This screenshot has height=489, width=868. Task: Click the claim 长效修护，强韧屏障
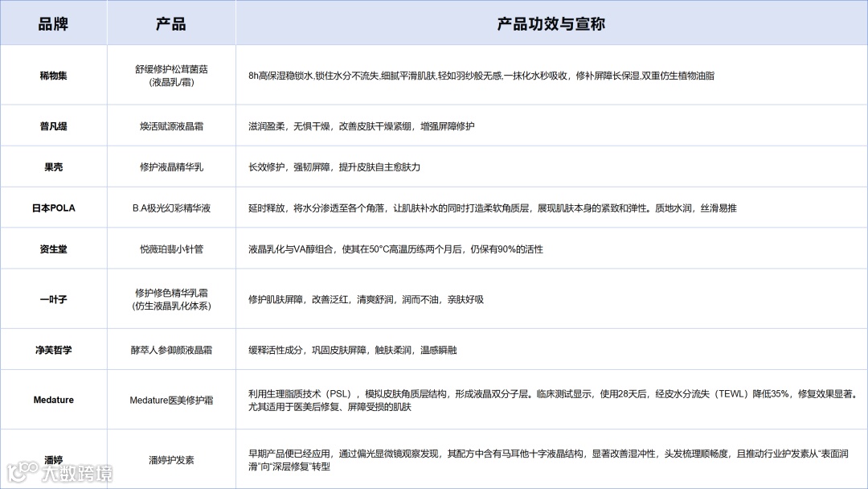point(334,167)
